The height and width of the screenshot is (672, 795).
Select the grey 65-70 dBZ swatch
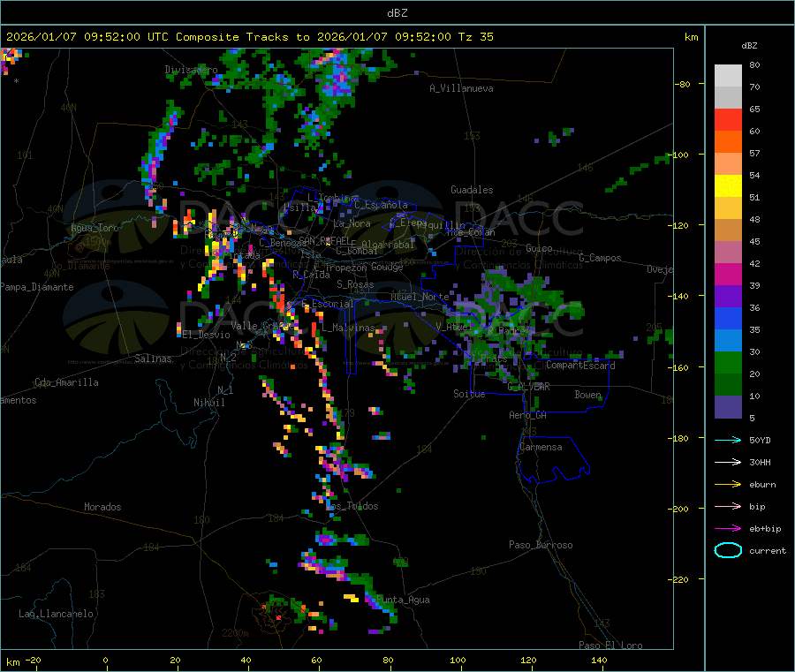(x=728, y=98)
